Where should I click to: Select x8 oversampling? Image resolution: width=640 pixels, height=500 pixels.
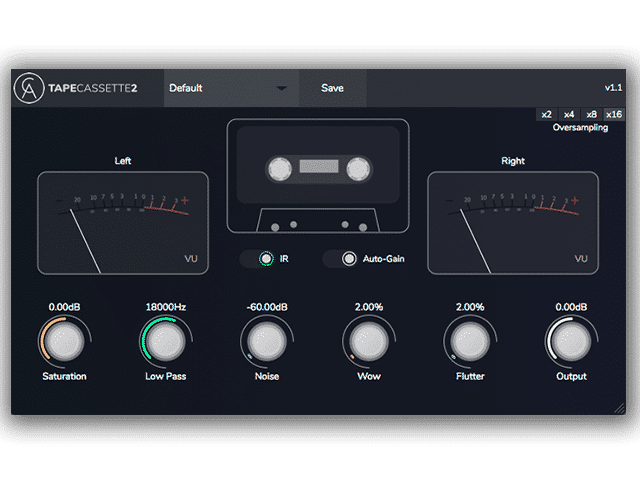point(591,115)
